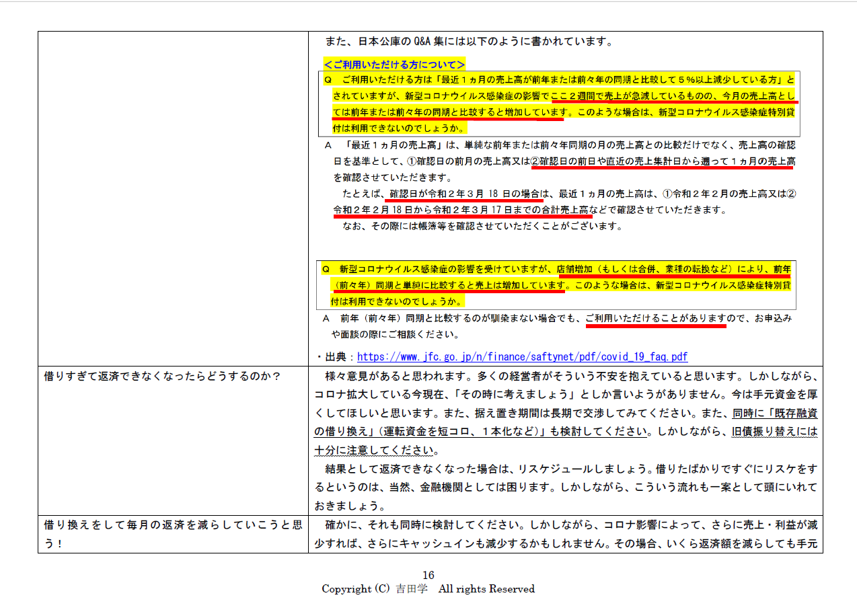The width and height of the screenshot is (857, 616).
Task: Click the ・出典： label before the URL
Action: pos(335,357)
